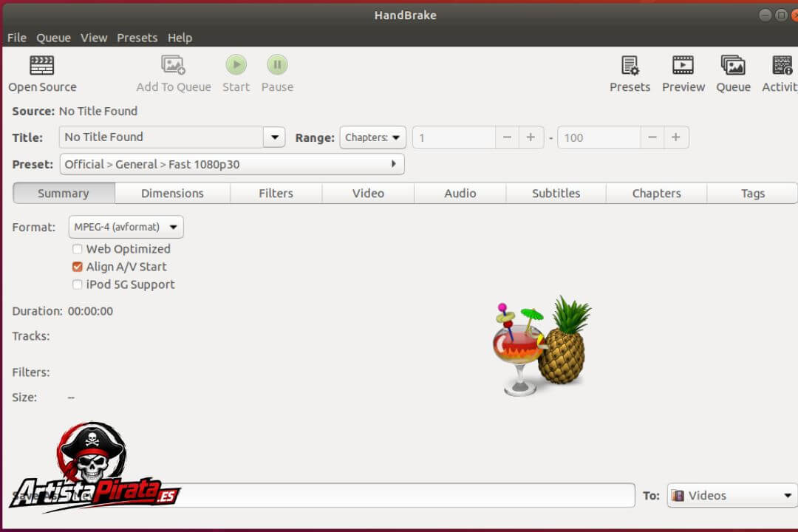This screenshot has width=798, height=532.
Task: Click the green Start play button
Action: [236, 65]
